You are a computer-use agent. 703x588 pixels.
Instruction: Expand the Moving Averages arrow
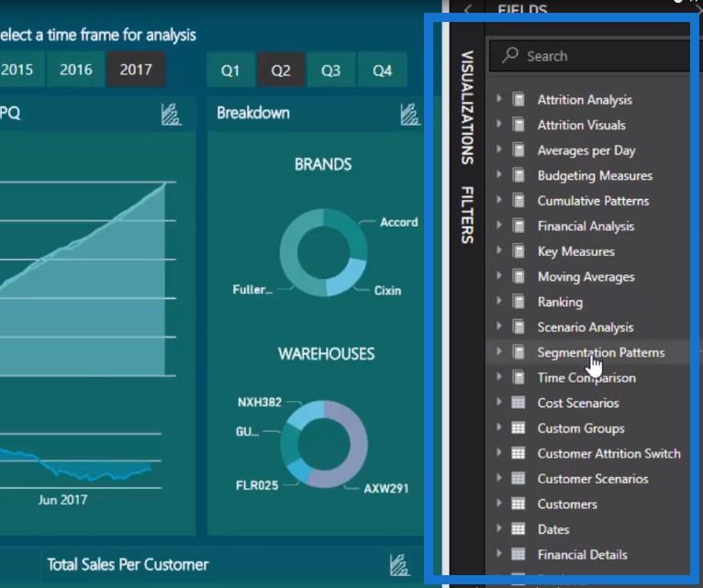tap(498, 275)
